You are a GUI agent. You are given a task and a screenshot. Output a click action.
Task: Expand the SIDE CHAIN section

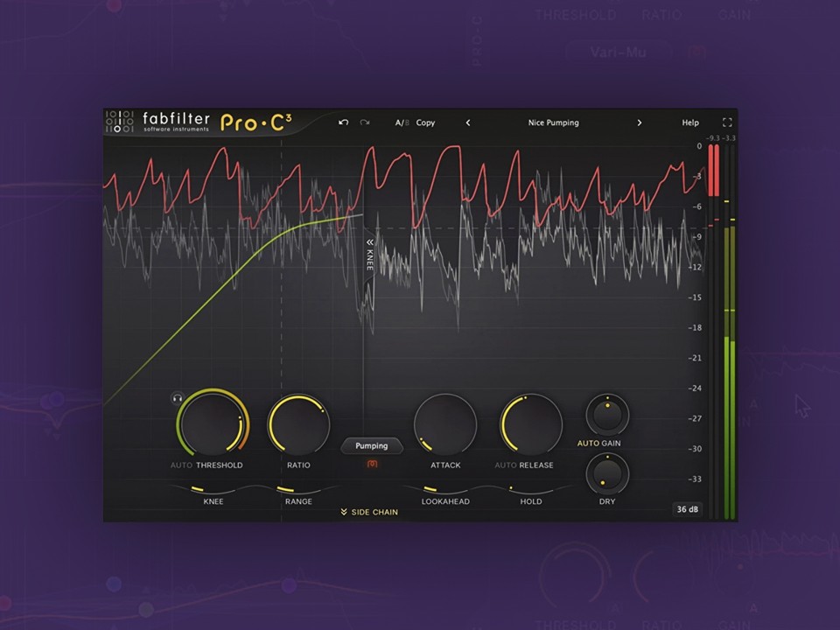tap(369, 512)
